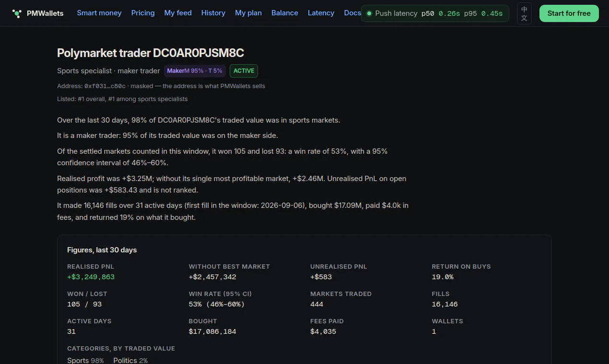Click the Markets Traded value 444

click(x=317, y=304)
